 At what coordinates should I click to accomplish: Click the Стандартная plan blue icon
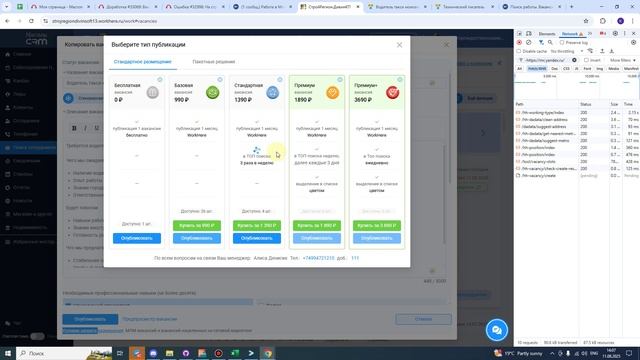click(272, 93)
